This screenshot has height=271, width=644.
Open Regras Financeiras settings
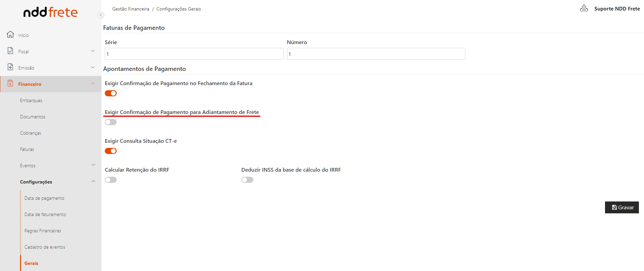click(x=43, y=231)
